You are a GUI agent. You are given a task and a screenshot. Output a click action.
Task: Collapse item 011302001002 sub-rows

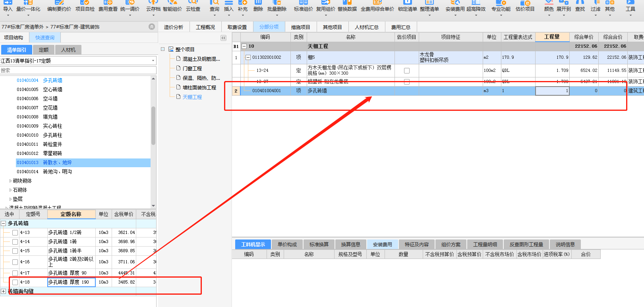point(248,58)
